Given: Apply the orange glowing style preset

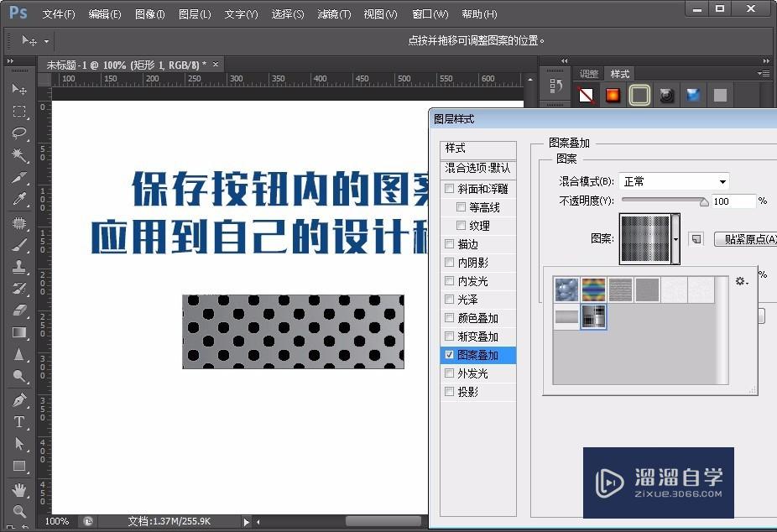Looking at the screenshot, I should (x=613, y=95).
